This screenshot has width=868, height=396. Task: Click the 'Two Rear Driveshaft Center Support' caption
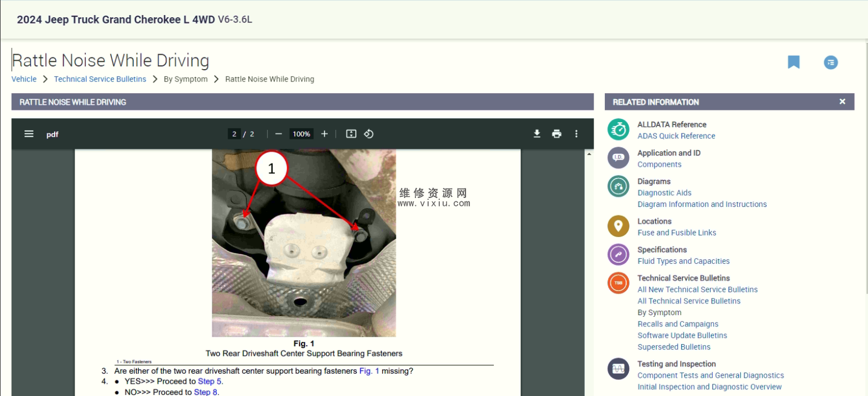tap(304, 354)
